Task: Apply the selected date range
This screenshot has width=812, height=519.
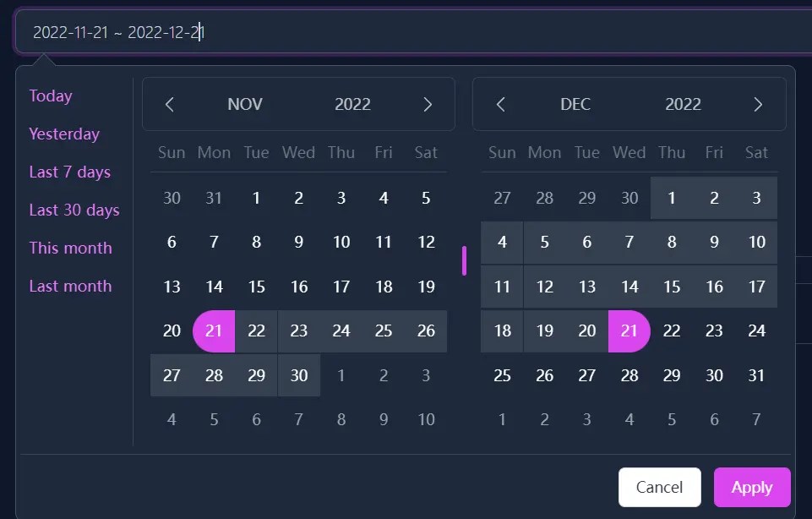Action: (751, 487)
